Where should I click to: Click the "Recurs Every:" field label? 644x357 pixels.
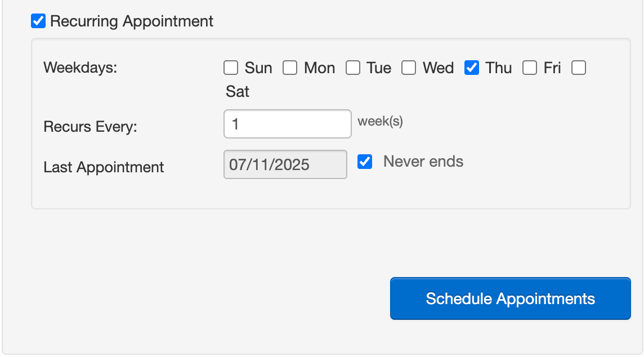(x=90, y=127)
